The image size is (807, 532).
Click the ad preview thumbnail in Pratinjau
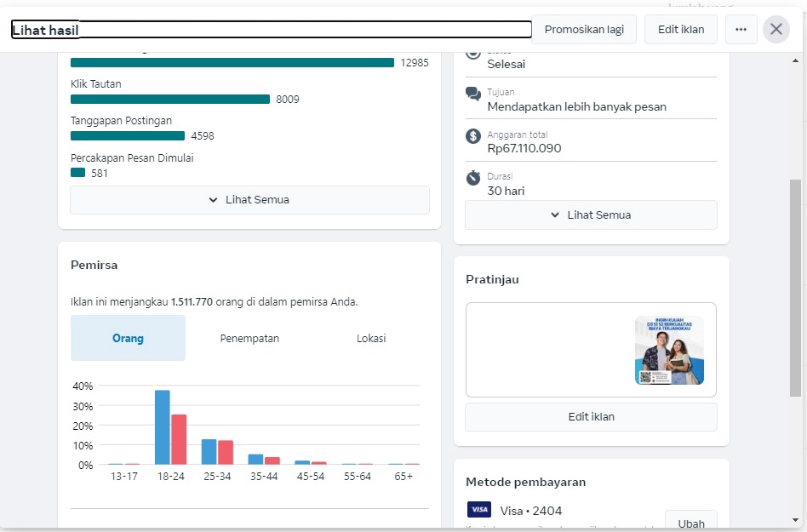pos(669,349)
